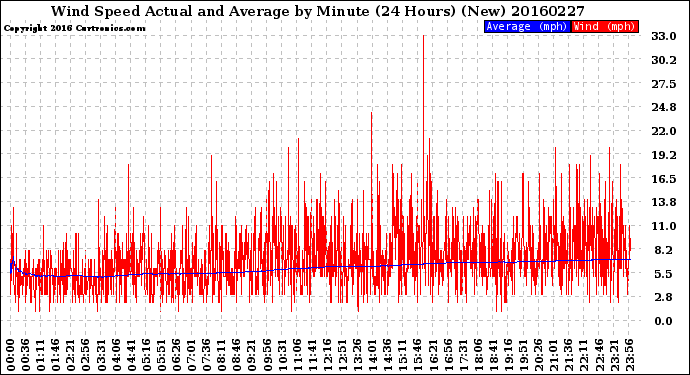This screenshot has height=375, width=690.
Task: Click the 16.5 y-axis label
Action: pyautogui.click(x=664, y=179)
